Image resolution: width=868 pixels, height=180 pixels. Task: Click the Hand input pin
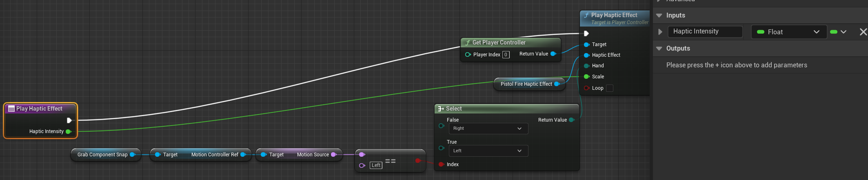[587, 66]
